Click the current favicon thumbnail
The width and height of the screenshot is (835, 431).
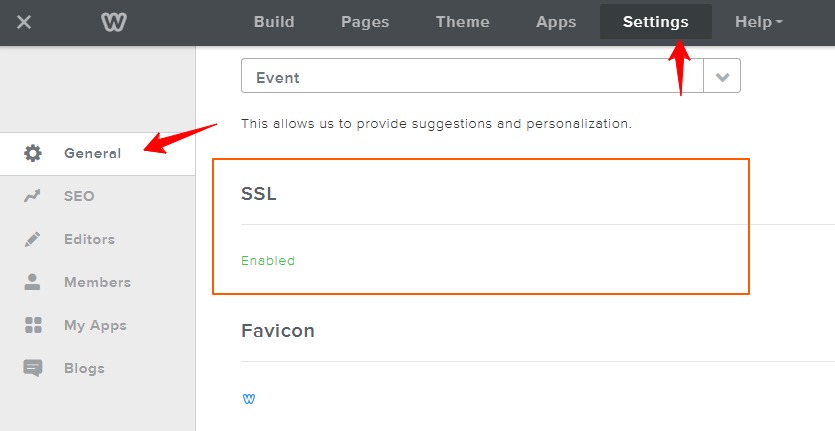(x=249, y=399)
